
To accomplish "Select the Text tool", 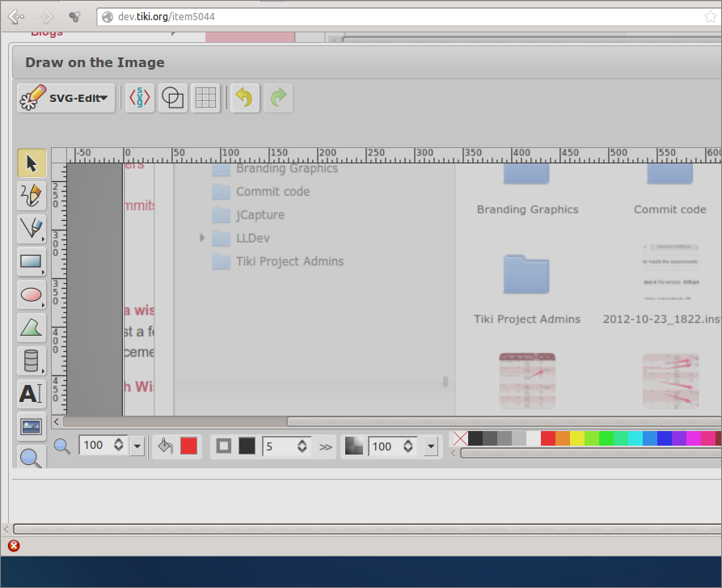I will click(32, 394).
